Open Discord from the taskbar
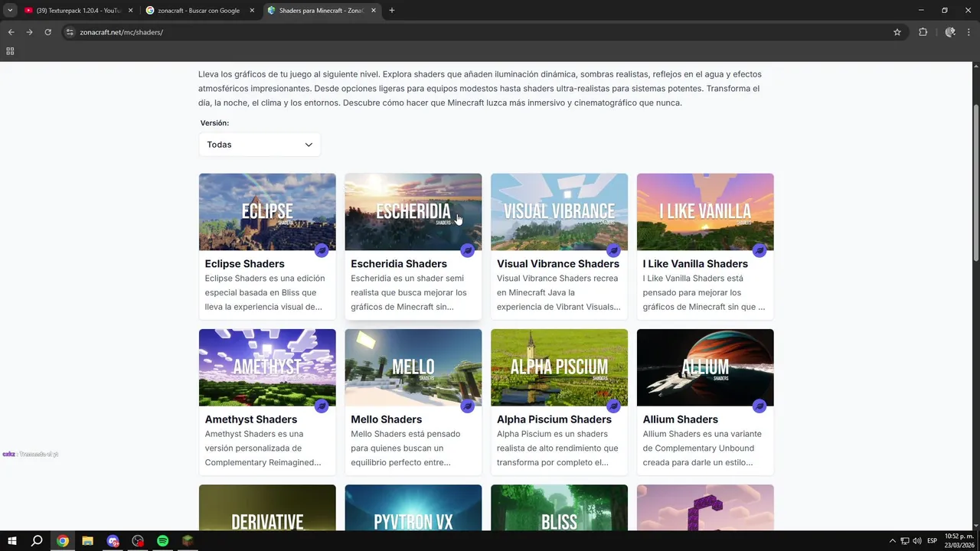This screenshot has width=980, height=551. pyautogui.click(x=113, y=541)
